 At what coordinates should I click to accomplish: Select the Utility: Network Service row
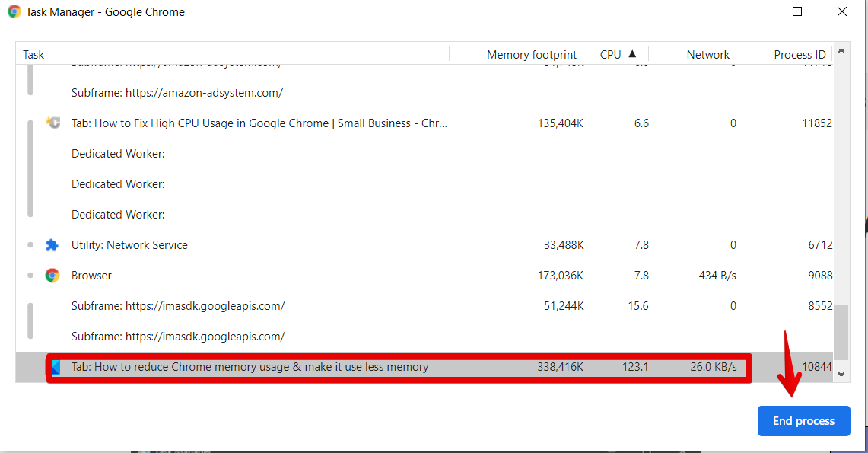tap(424, 245)
